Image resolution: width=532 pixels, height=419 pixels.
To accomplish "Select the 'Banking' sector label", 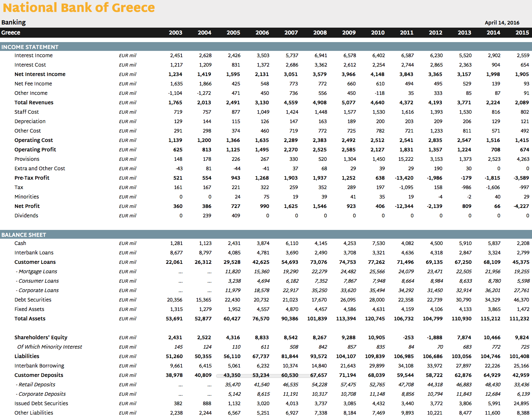I will (14, 22).
